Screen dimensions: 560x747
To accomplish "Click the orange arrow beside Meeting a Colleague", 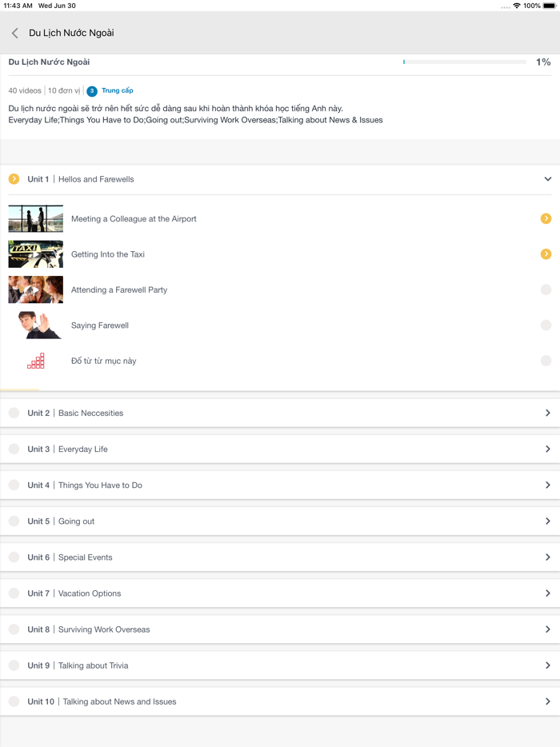I will (546, 218).
